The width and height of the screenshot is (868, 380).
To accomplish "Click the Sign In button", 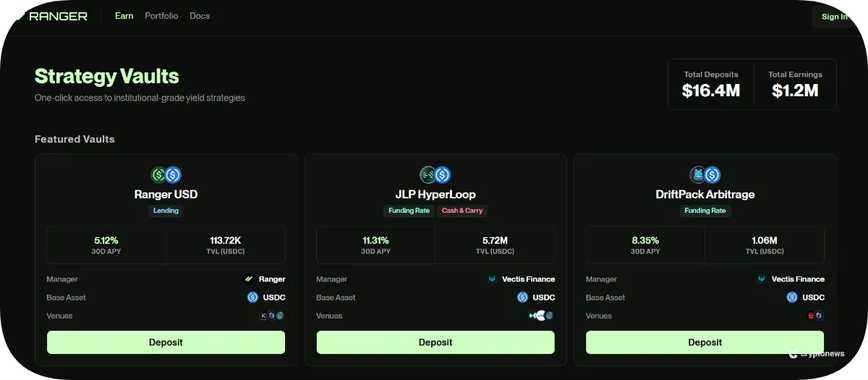I will click(835, 17).
